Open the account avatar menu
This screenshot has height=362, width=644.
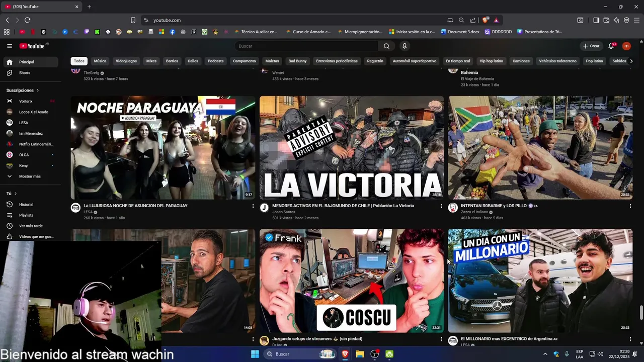pos(626,46)
